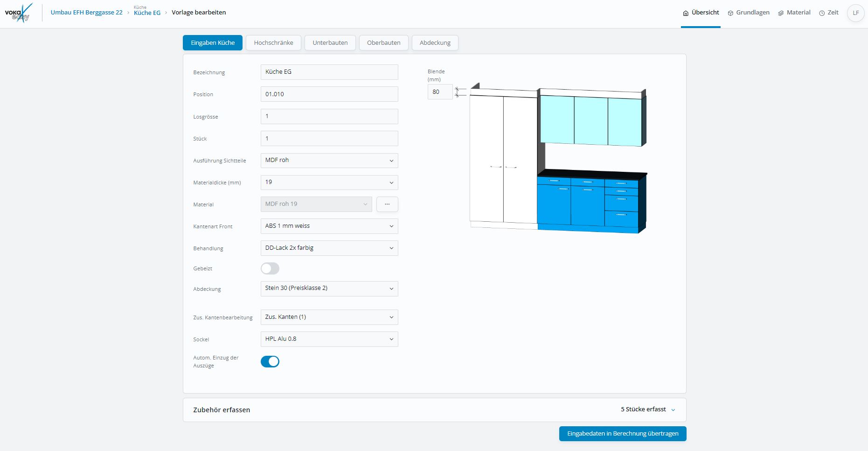Toggle the Gebeizt switch
868x451 pixels.
click(270, 268)
